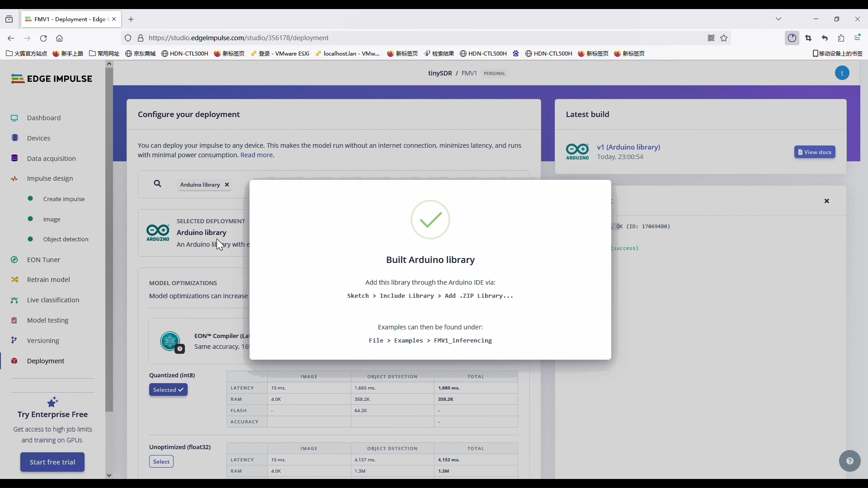
Task: Click the Data acquisition database icon
Action: pos(14,158)
